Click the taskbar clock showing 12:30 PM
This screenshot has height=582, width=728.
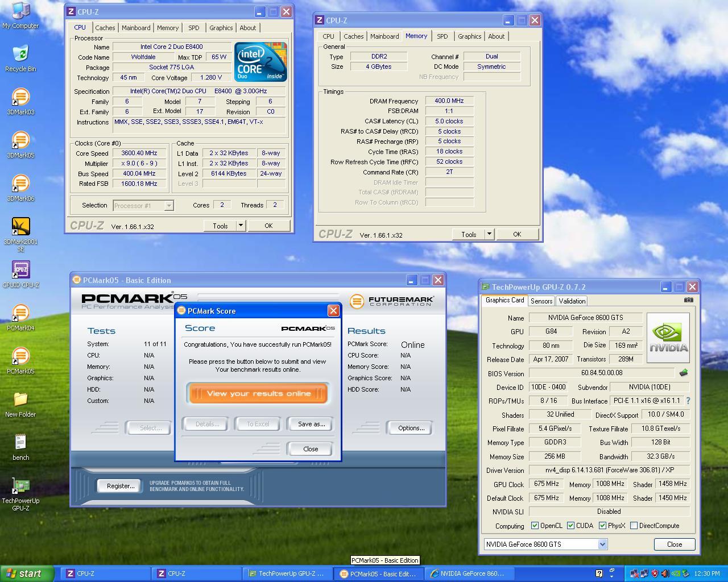coord(707,573)
